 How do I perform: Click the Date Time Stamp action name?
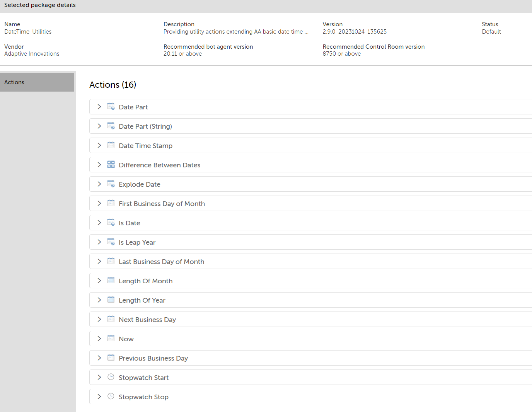pos(146,146)
